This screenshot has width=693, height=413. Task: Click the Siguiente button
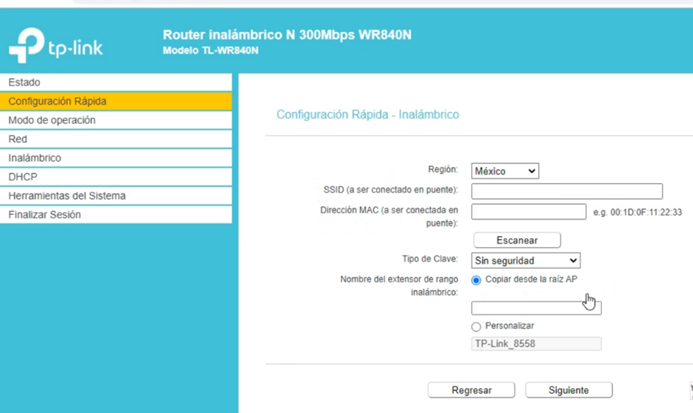click(x=568, y=390)
